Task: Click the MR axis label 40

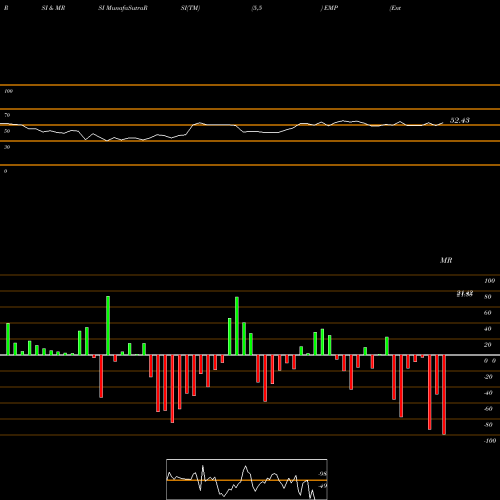Action: 488,329
